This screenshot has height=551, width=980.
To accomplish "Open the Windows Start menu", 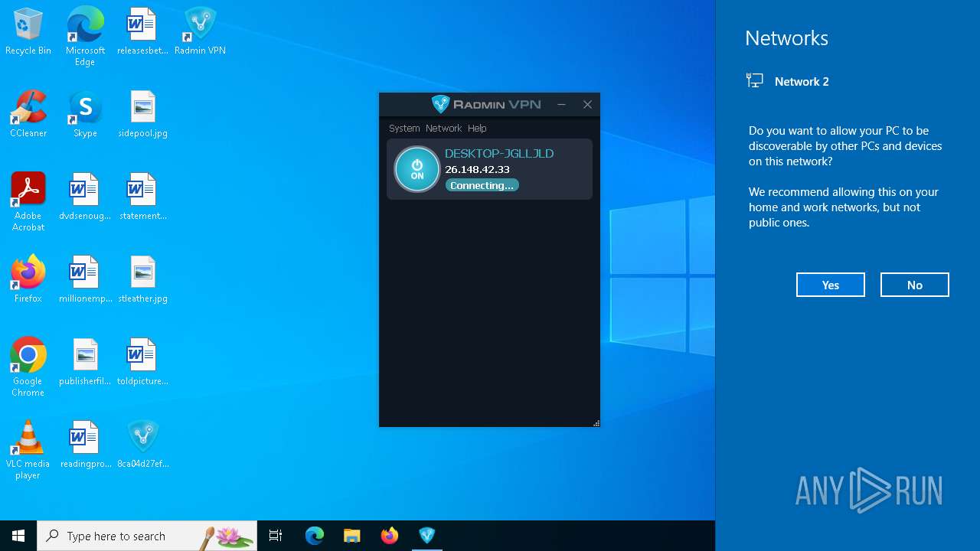I will [x=18, y=536].
